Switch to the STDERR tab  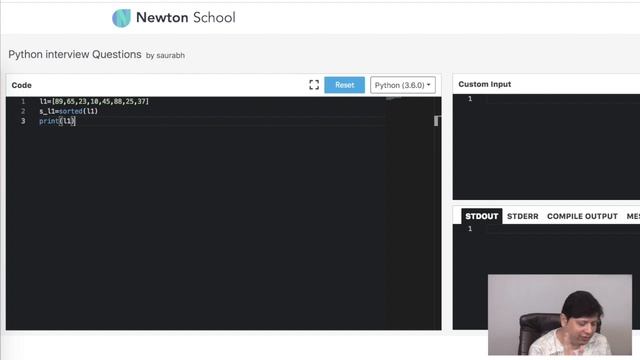click(x=522, y=216)
